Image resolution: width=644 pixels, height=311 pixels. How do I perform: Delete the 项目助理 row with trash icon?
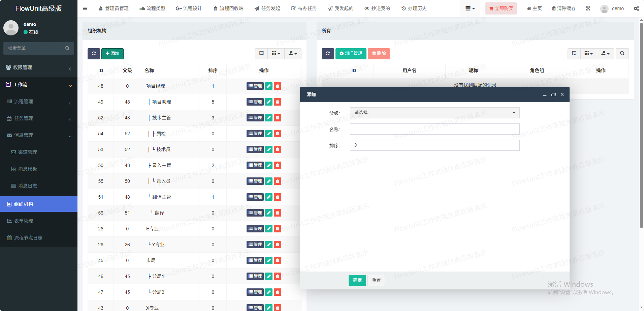pyautogui.click(x=278, y=102)
